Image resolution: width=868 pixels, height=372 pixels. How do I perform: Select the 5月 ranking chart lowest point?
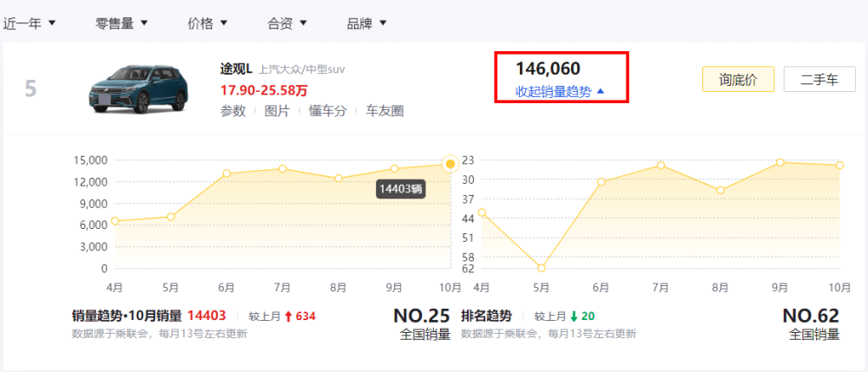[542, 268]
